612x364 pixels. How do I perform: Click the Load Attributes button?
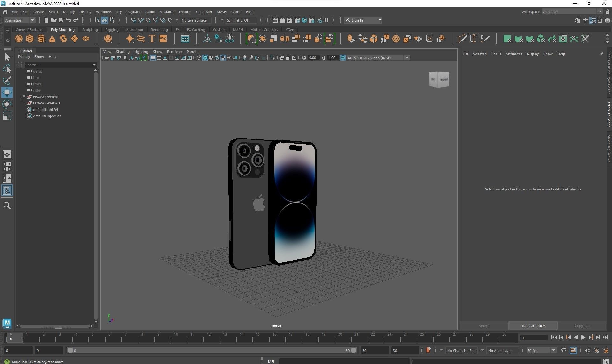533,326
